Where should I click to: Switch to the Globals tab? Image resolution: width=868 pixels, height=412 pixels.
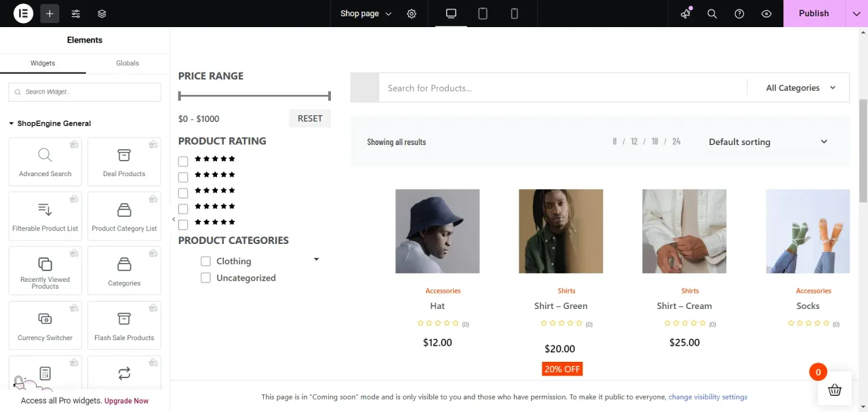127,63
